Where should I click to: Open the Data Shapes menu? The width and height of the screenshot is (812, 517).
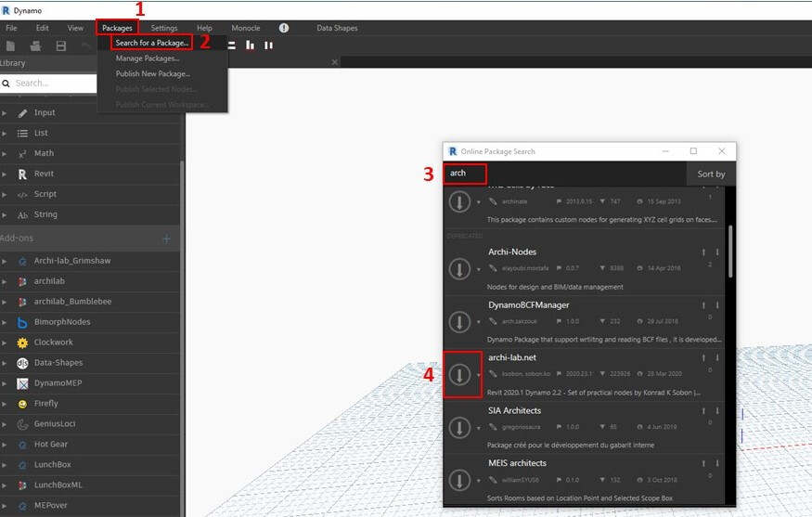337,28
